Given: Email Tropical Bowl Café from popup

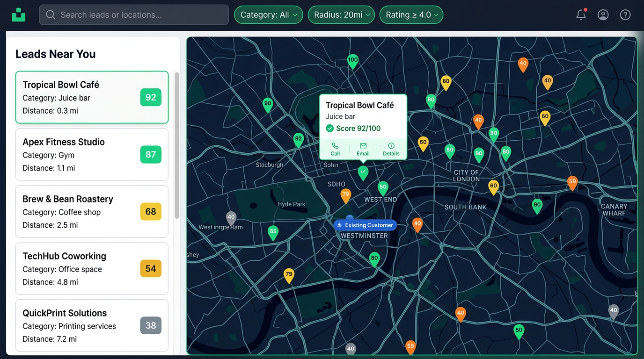Looking at the screenshot, I should pyautogui.click(x=363, y=149).
